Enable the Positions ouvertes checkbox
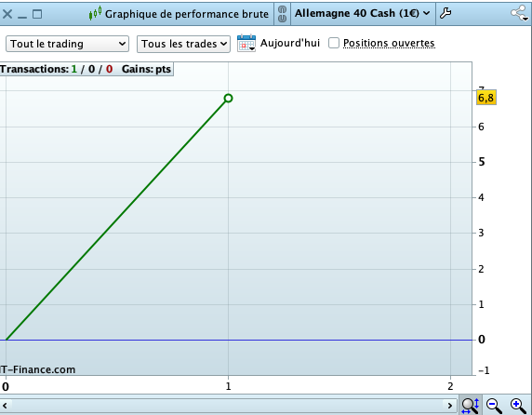This screenshot has width=532, height=415. point(334,43)
